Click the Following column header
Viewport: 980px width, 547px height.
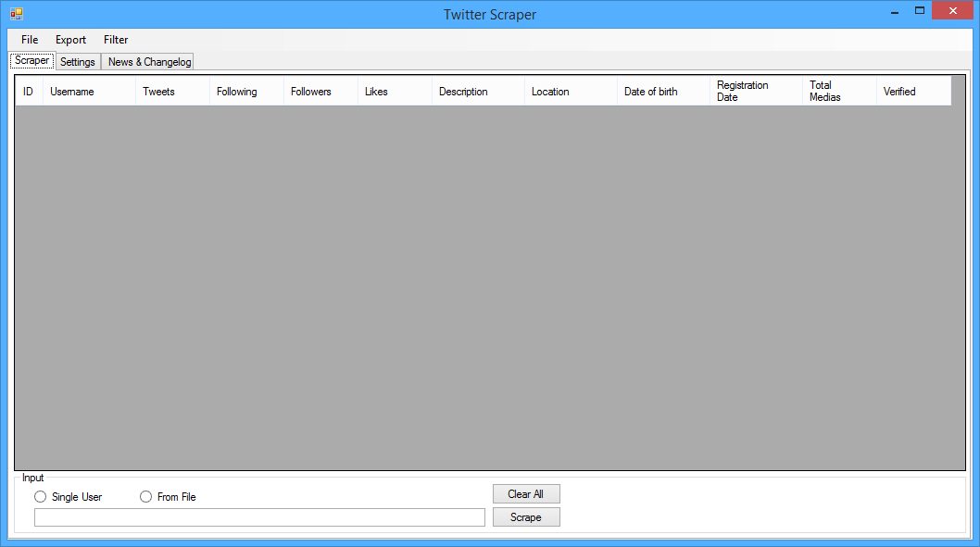click(x=246, y=91)
